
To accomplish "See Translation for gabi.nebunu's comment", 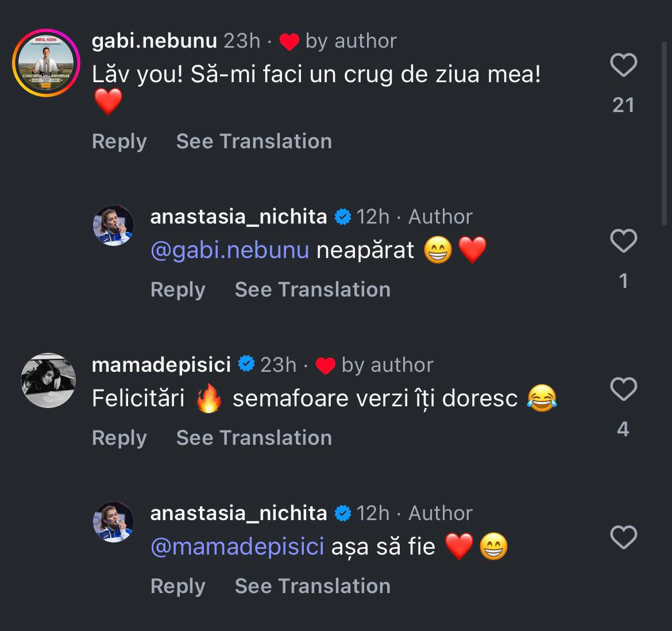I will point(254,141).
